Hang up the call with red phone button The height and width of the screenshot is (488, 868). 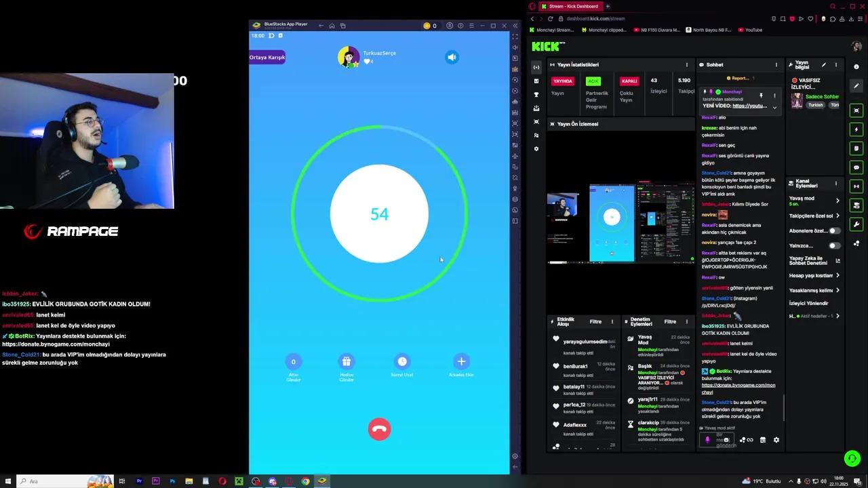(x=379, y=429)
